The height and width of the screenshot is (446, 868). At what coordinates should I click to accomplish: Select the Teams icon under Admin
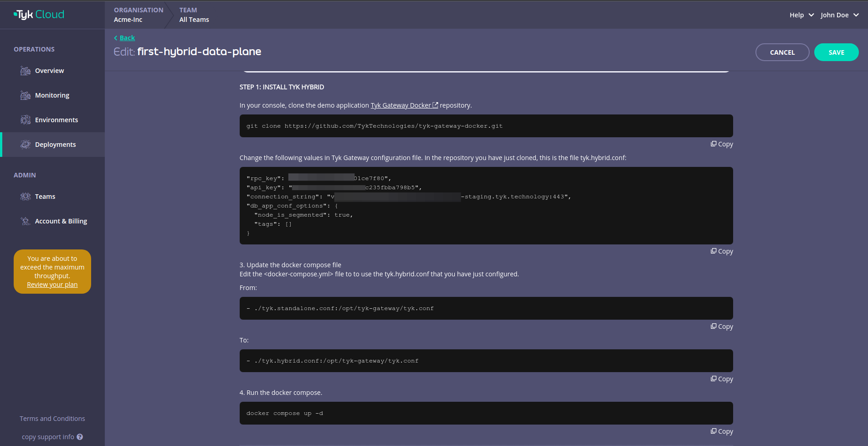tap(25, 196)
